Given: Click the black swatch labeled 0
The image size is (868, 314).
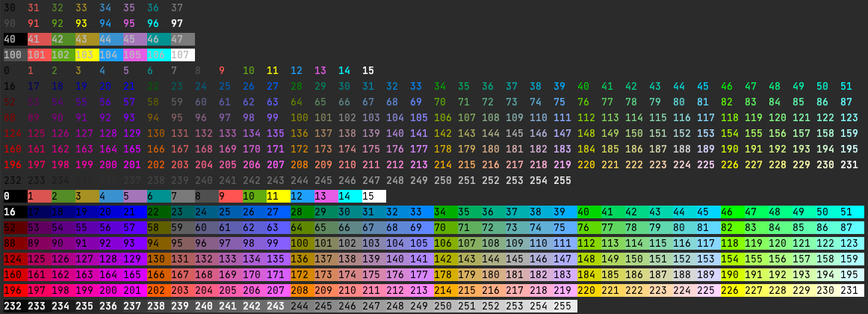Looking at the screenshot, I should coord(16,196).
